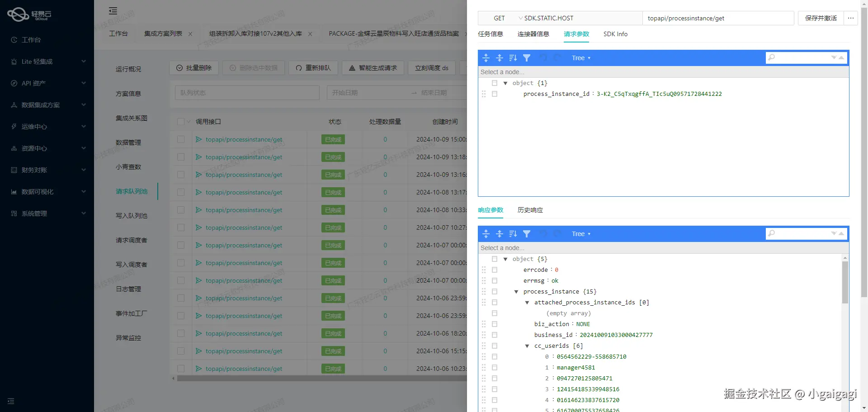Click the collapse sidebar icon at top left
Viewport: 868px width, 412px height.
click(113, 10)
